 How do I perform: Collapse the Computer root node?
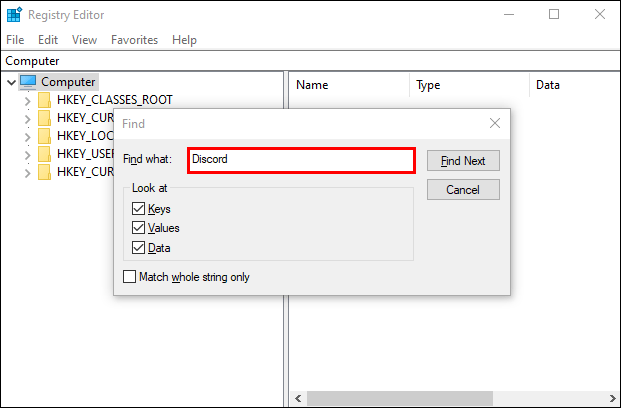click(x=11, y=82)
